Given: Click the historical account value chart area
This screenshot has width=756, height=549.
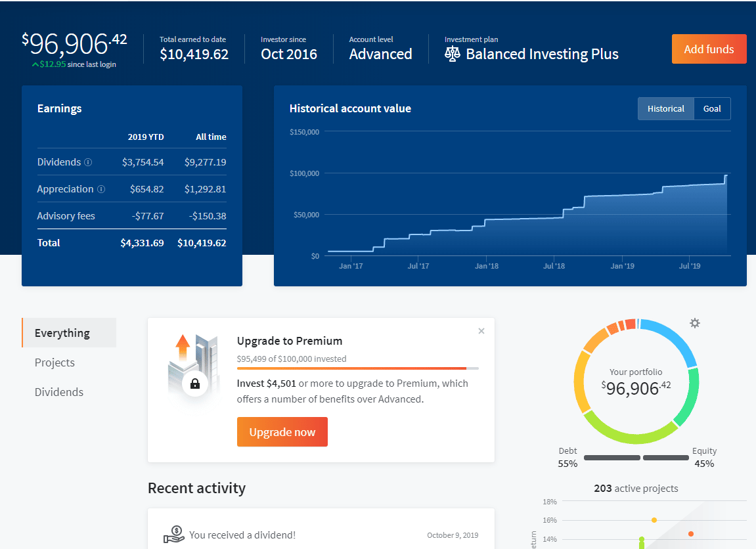Looking at the screenshot, I should (527, 193).
